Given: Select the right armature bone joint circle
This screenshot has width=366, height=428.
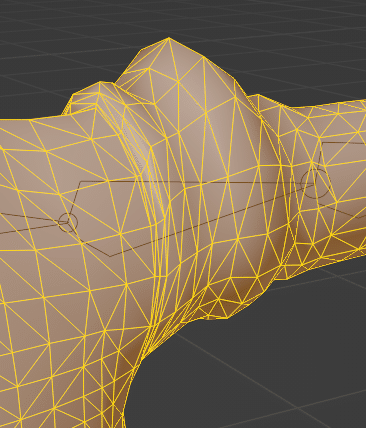Looking at the screenshot, I should pyautogui.click(x=314, y=183).
